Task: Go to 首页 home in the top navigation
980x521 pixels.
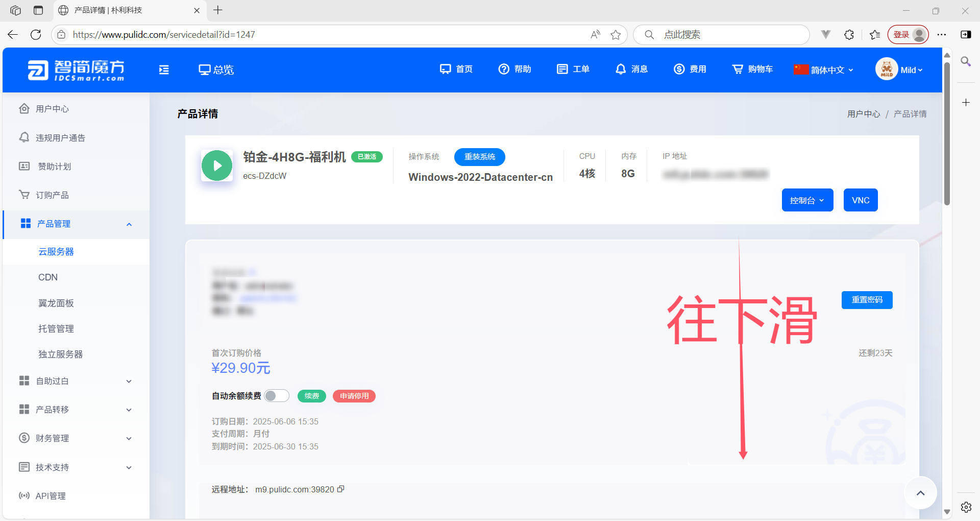Action: pyautogui.click(x=456, y=69)
